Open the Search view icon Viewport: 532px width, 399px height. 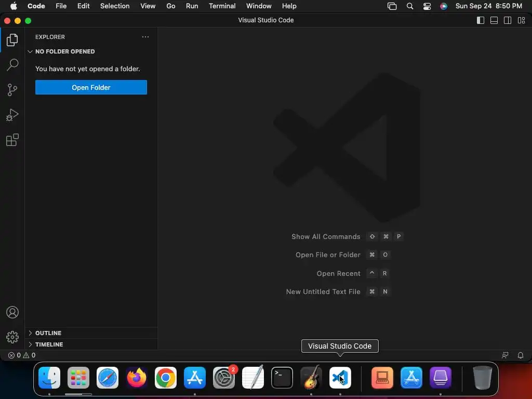click(x=12, y=65)
